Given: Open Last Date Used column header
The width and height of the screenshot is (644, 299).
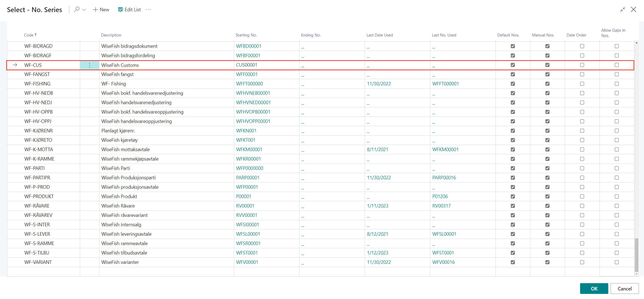Looking at the screenshot, I should [379, 35].
